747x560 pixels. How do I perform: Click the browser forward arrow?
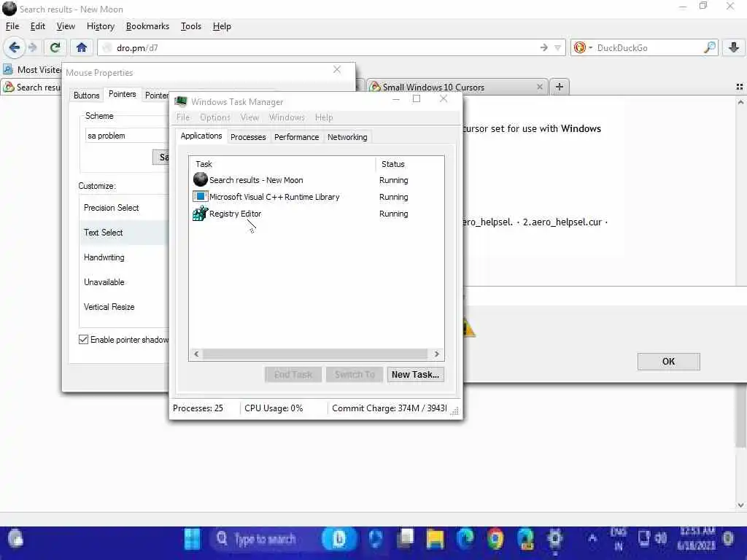pyautogui.click(x=32, y=47)
